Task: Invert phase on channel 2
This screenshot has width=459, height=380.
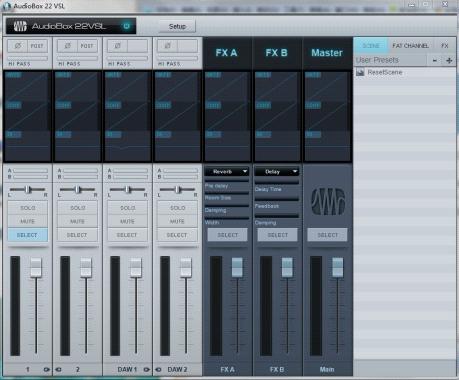Action: (68, 46)
